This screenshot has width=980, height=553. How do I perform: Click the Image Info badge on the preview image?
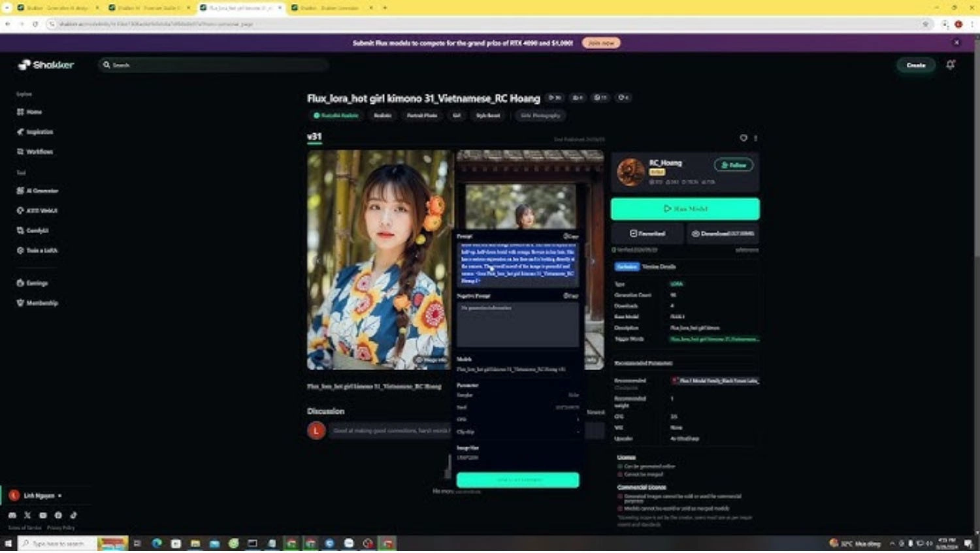432,360
